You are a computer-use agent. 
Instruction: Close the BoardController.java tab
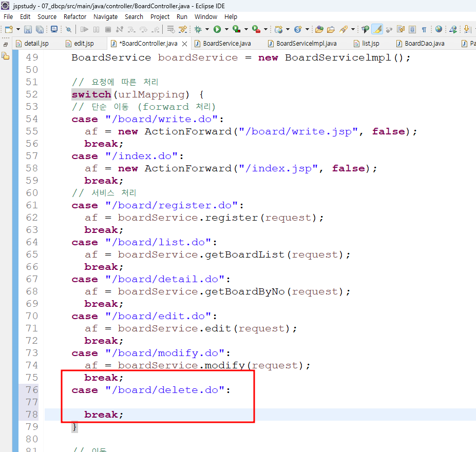tap(184, 44)
